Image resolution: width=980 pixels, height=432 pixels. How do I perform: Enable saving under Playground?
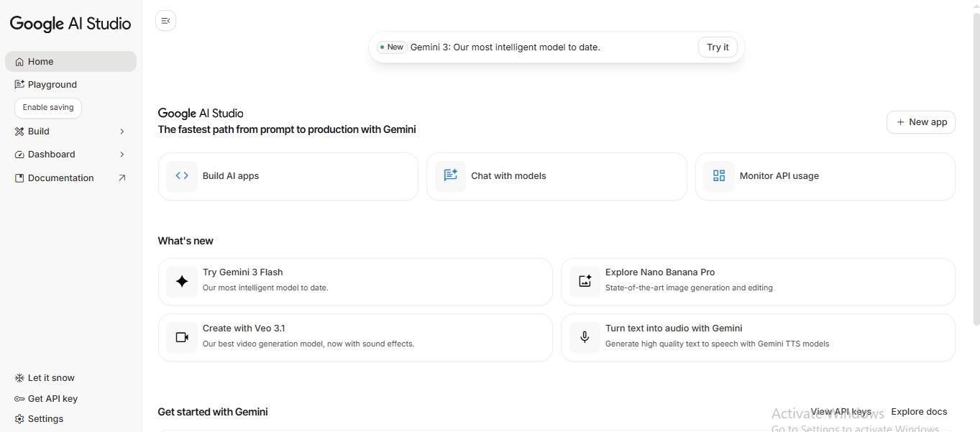point(48,108)
